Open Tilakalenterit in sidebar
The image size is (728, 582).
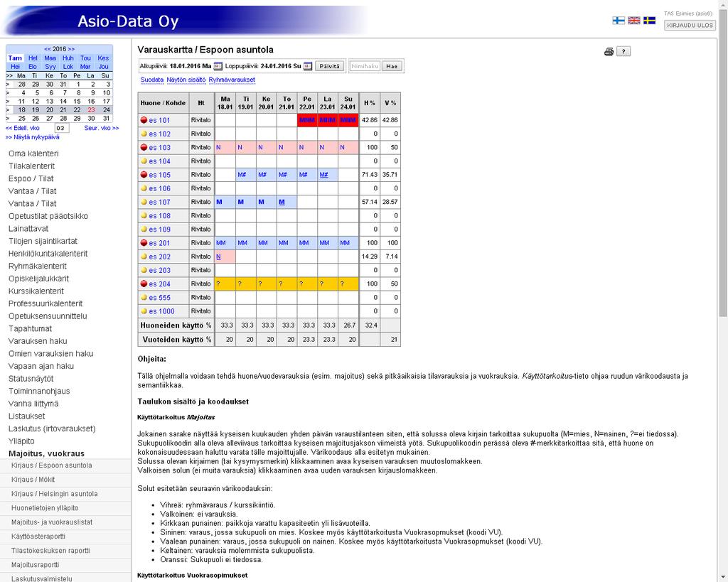[31, 166]
